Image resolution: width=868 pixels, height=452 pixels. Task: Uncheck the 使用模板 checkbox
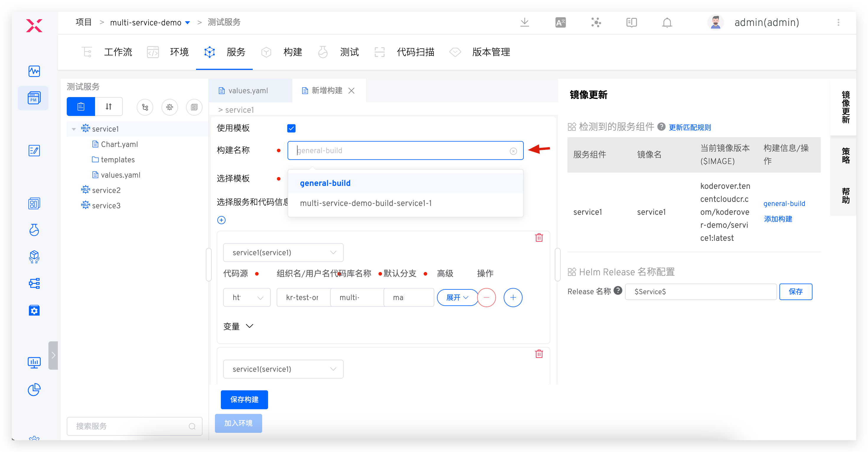click(x=291, y=128)
